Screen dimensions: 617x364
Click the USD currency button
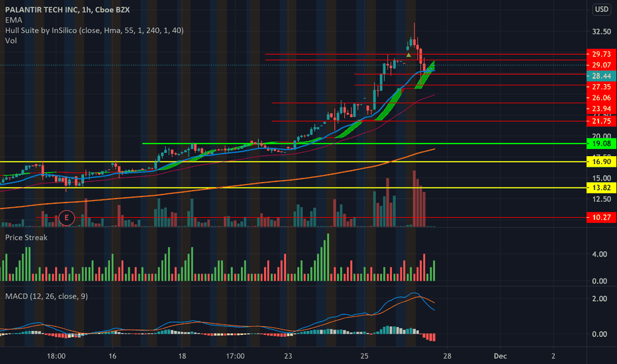pos(601,9)
